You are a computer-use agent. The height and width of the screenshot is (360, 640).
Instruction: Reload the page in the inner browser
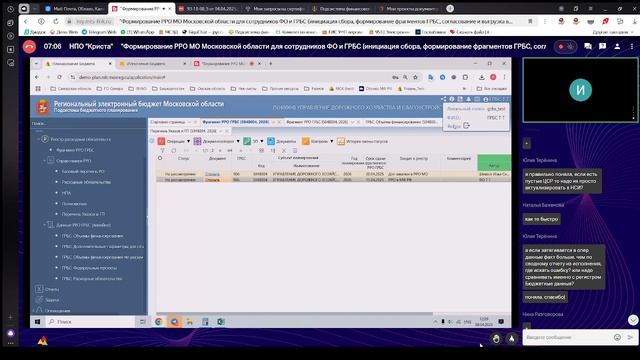pos(60,77)
